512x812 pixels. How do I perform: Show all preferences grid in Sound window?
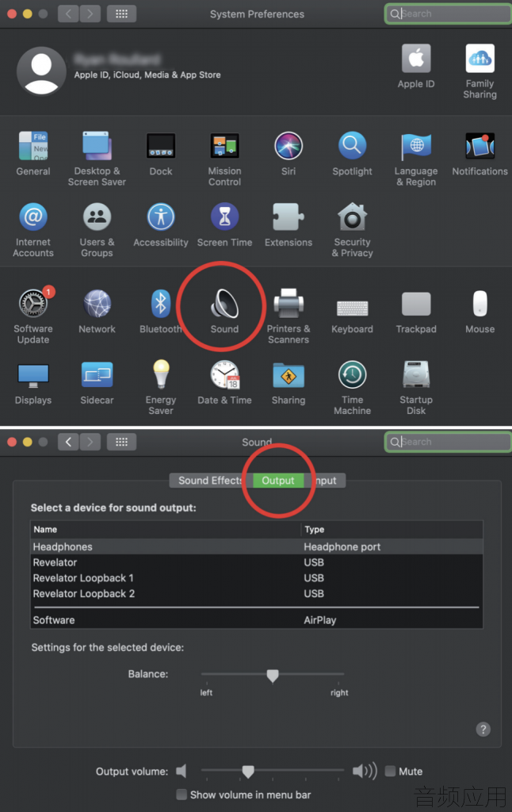point(121,442)
